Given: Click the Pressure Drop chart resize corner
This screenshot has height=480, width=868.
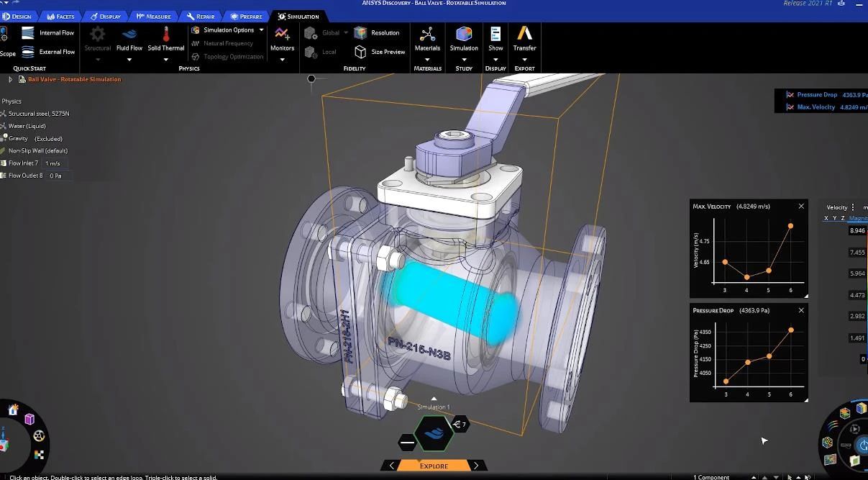Looking at the screenshot, I should pyautogui.click(x=805, y=399).
